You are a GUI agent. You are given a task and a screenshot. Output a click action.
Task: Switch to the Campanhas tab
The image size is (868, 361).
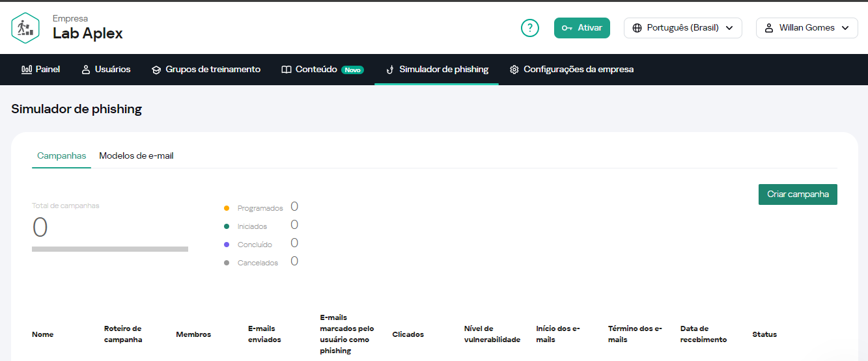coord(62,156)
